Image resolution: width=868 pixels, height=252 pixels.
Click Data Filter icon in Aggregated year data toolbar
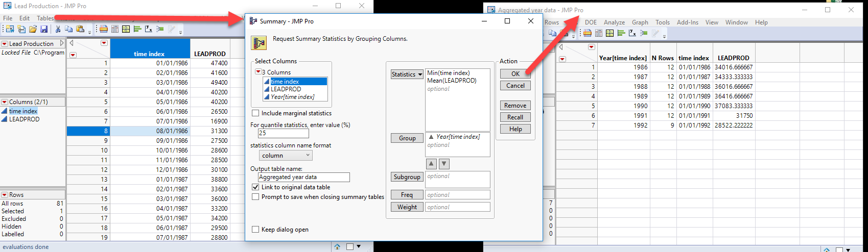(x=588, y=33)
